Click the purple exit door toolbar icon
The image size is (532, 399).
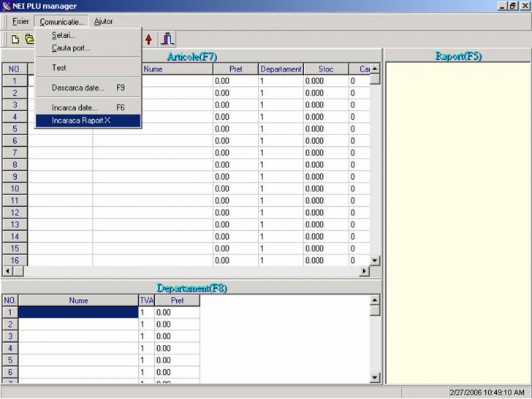point(168,39)
